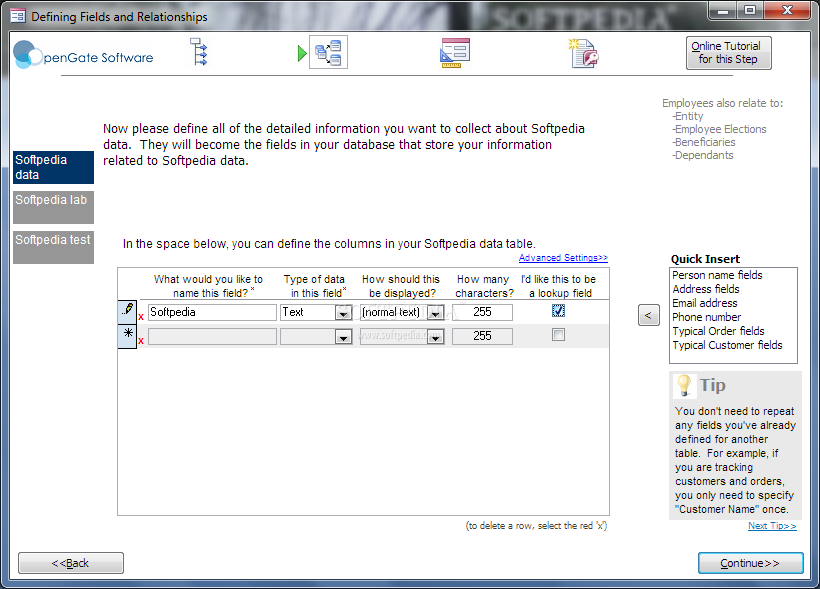Open the (normal text) display dropdown

[x=435, y=312]
